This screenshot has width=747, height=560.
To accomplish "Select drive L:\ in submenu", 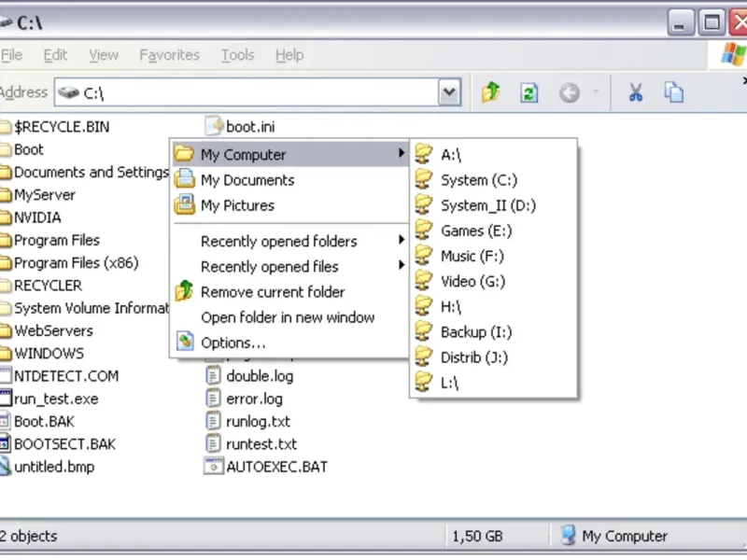I will [494, 383].
